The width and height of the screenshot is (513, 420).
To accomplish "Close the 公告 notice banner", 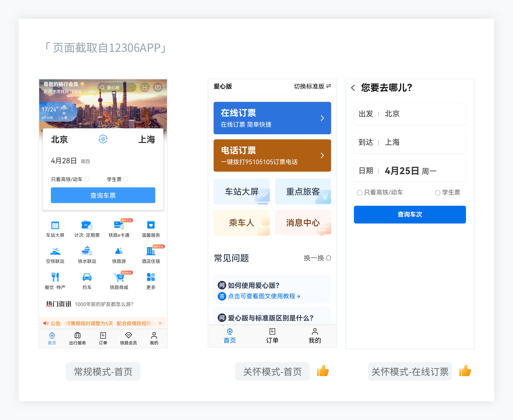I will click(x=160, y=323).
